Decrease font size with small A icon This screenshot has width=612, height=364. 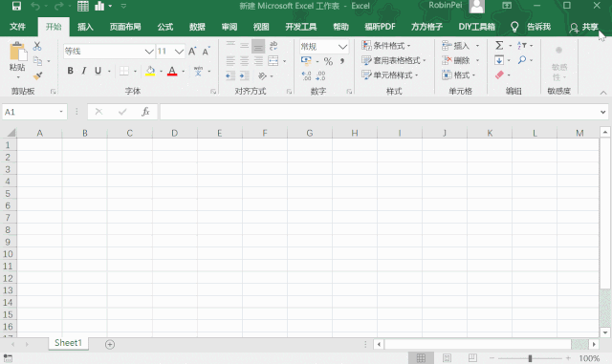206,51
